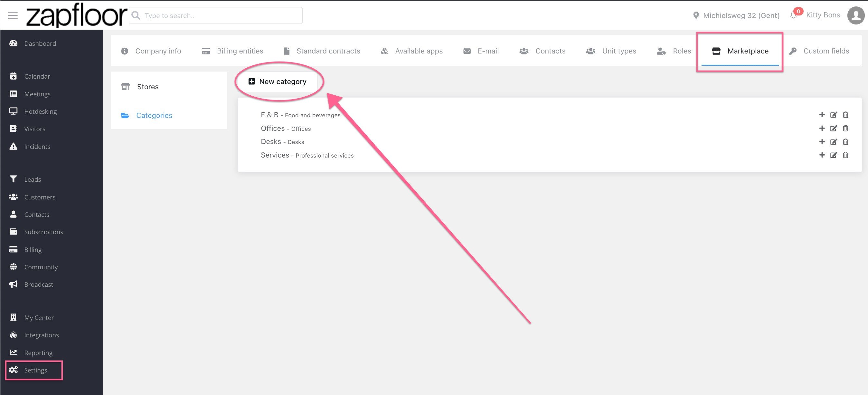
Task: Open the user avatar profile menu
Action: [x=856, y=15]
